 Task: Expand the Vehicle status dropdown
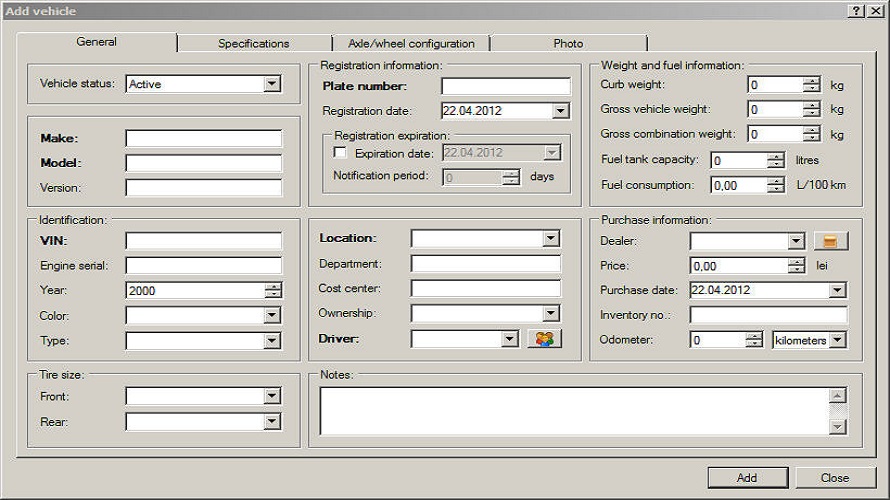[x=272, y=85]
